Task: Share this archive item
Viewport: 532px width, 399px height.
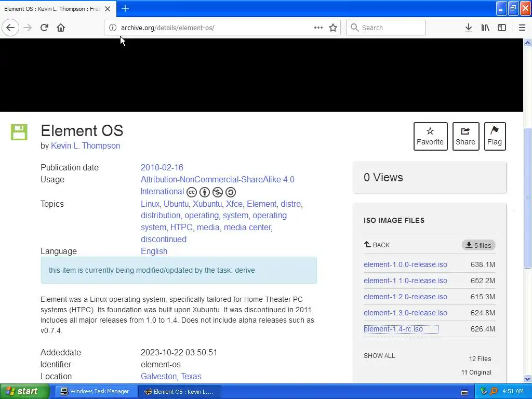Action: pyautogui.click(x=465, y=136)
